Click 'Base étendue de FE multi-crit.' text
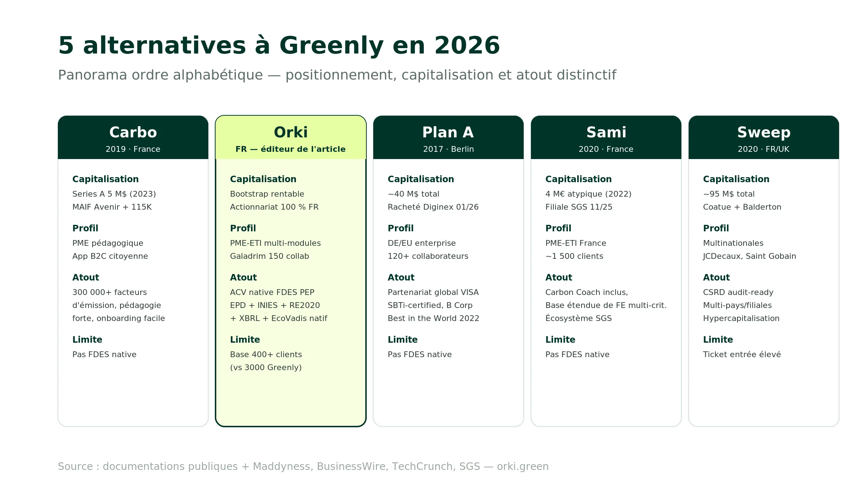Viewport: 868px width, 488px height. (x=606, y=305)
